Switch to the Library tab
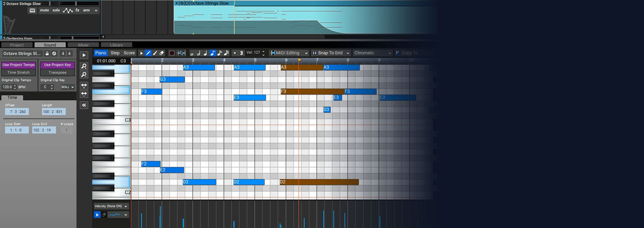644x228 pixels. coord(116,45)
